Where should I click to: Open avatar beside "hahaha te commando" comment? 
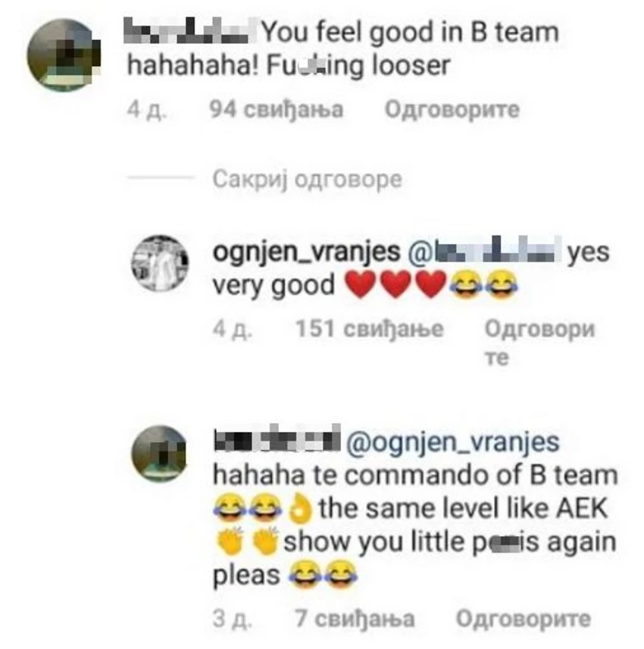160,454
